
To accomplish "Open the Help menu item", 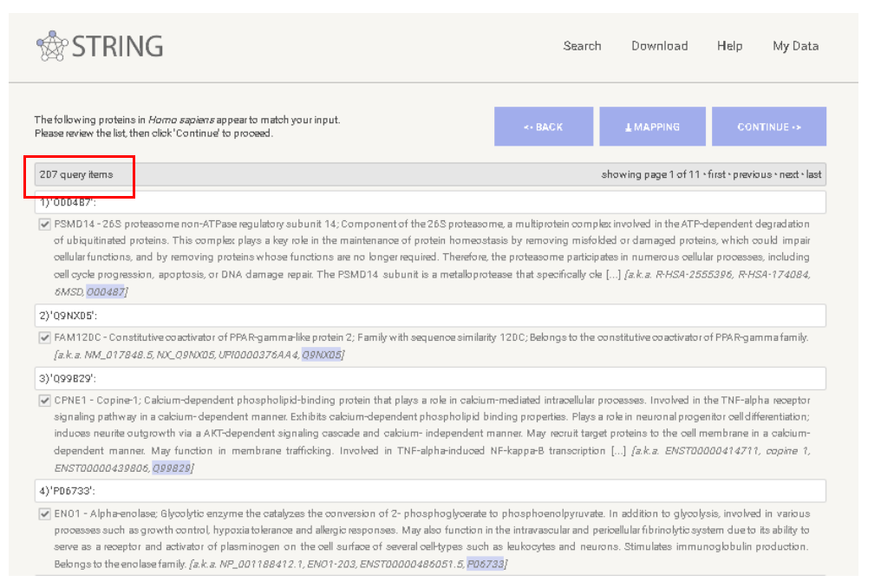I will (729, 46).
